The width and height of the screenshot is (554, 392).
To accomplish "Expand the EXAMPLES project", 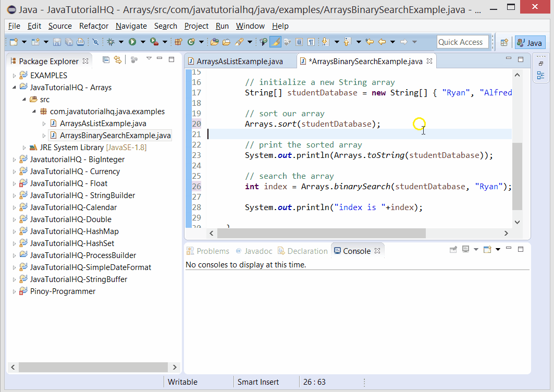I will coord(16,75).
